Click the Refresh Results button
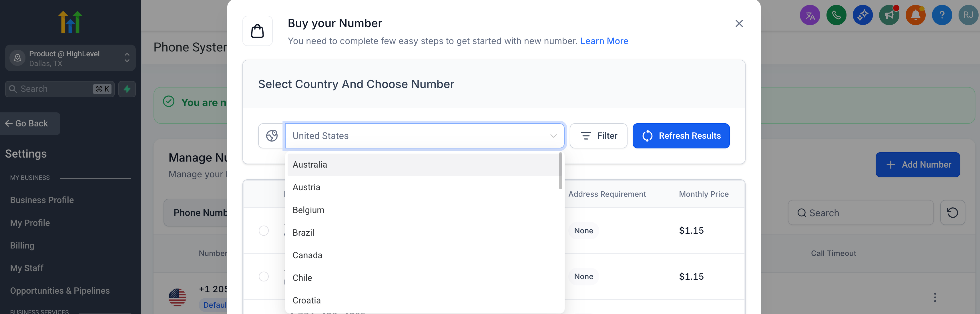 681,136
